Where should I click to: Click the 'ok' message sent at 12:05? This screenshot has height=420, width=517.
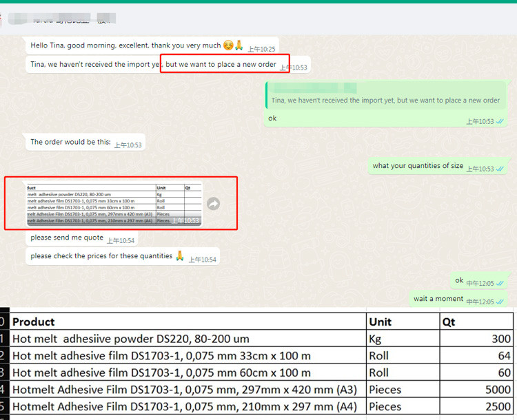[479, 281]
